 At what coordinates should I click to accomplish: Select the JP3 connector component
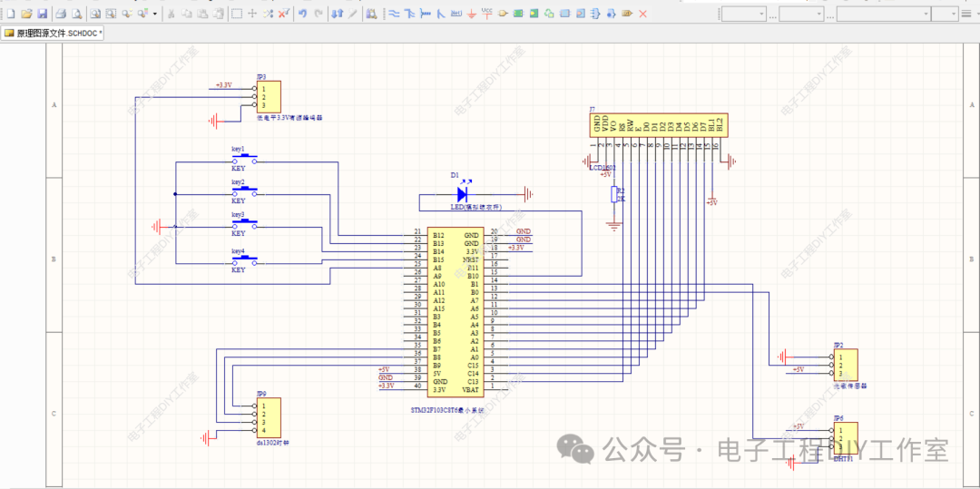click(x=269, y=97)
